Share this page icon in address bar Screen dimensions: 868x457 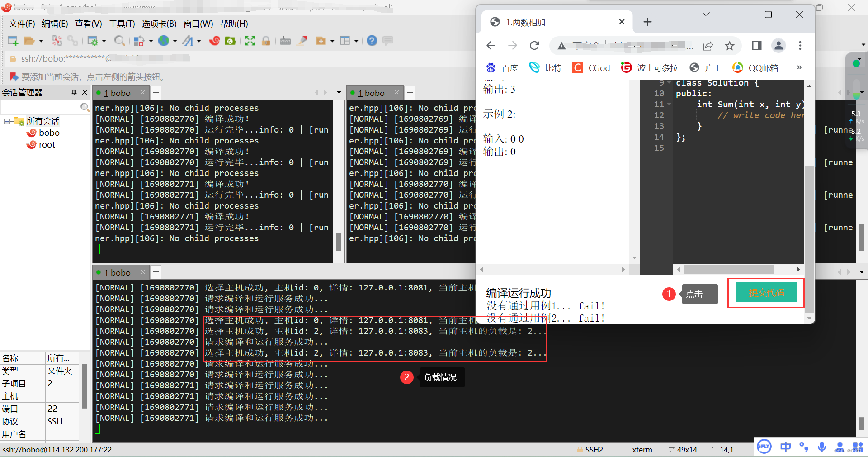click(708, 45)
